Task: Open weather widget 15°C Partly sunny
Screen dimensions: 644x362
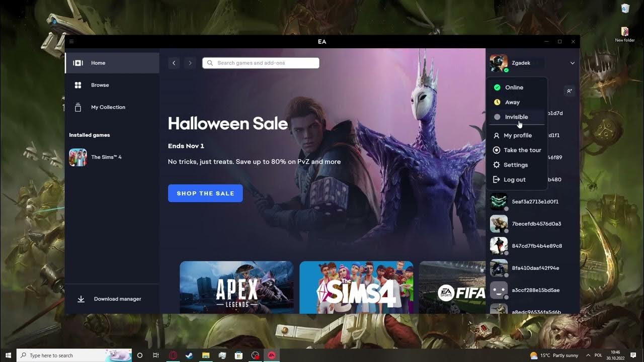Action: coord(554,355)
